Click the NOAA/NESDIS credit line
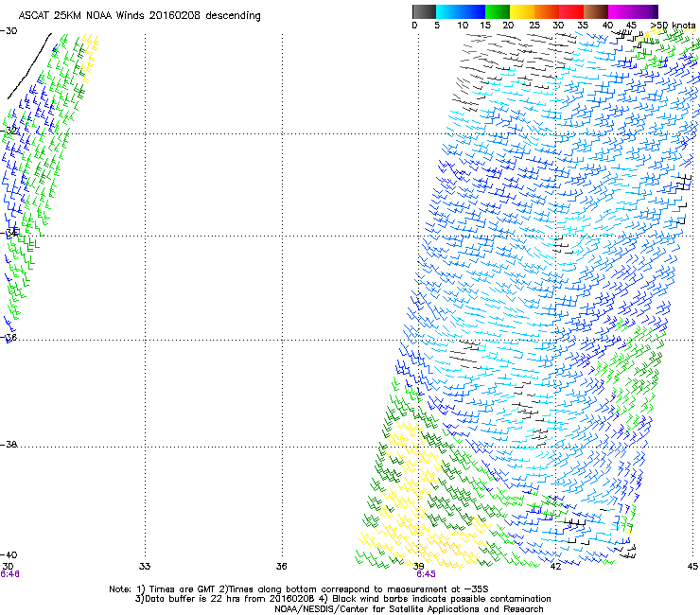Screen dimensions: 700x615 coord(409,609)
